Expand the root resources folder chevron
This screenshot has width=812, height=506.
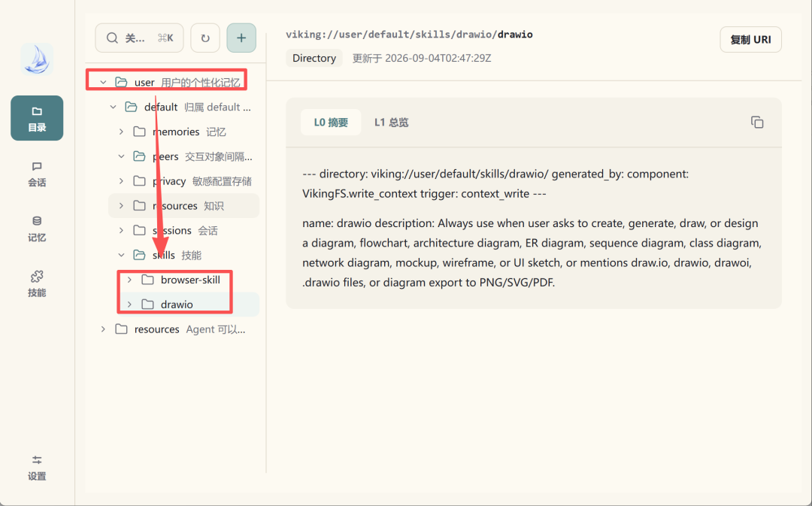103,329
